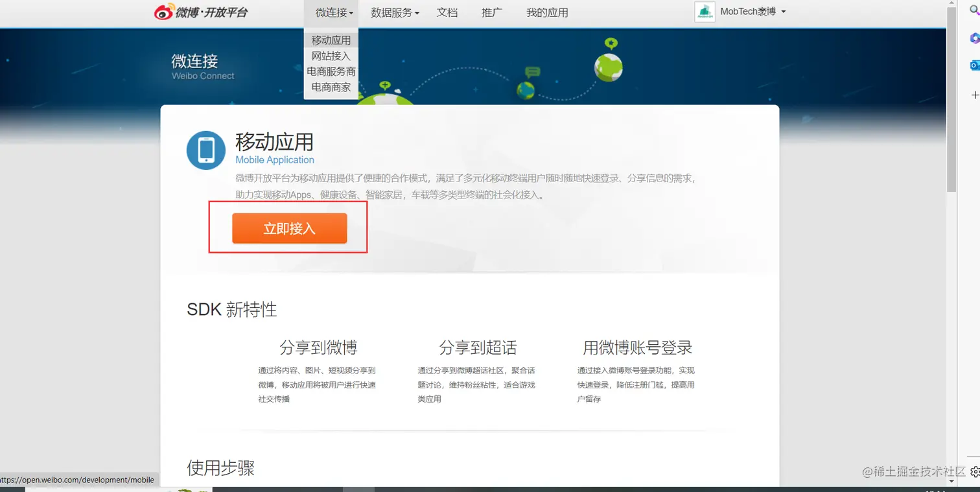The width and height of the screenshot is (980, 492).
Task: Select 移动应用 from the open menu
Action: [331, 40]
